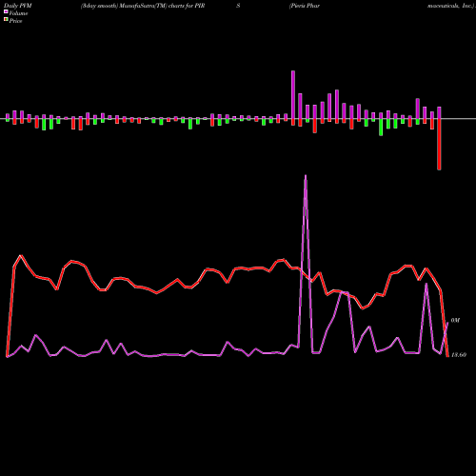476x476 pixels.
Task: Click the Volume legend color swatch
Action: (6, 11)
